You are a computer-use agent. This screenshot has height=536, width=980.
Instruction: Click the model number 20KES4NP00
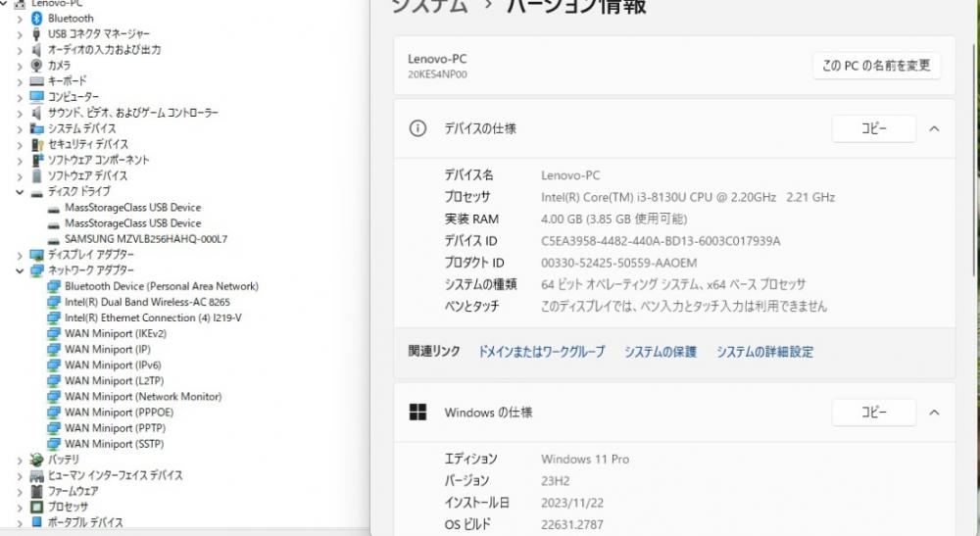(x=437, y=74)
